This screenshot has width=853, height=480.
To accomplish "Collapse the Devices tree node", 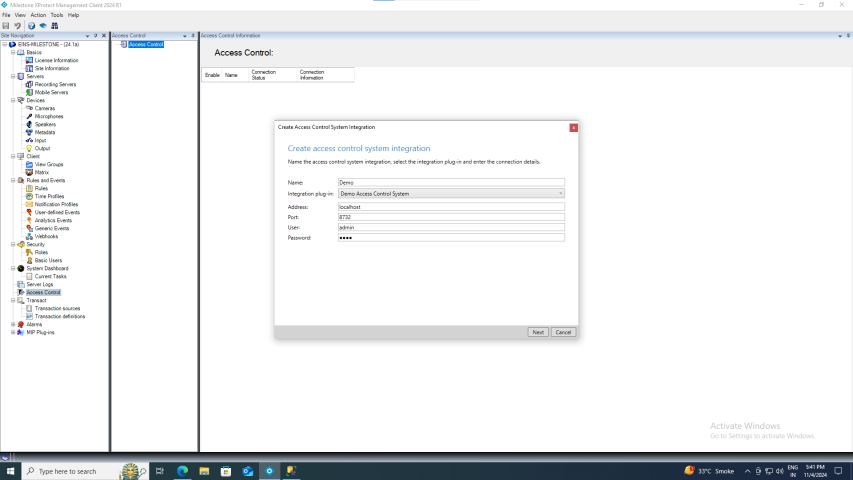I will [13, 100].
